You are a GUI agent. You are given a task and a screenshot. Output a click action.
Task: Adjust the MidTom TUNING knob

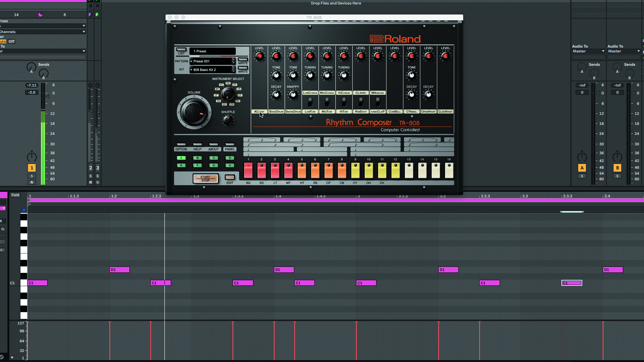coord(327,75)
